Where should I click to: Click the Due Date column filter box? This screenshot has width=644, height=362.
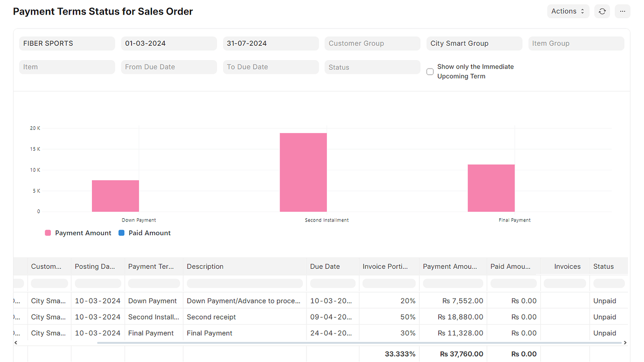[333, 283]
